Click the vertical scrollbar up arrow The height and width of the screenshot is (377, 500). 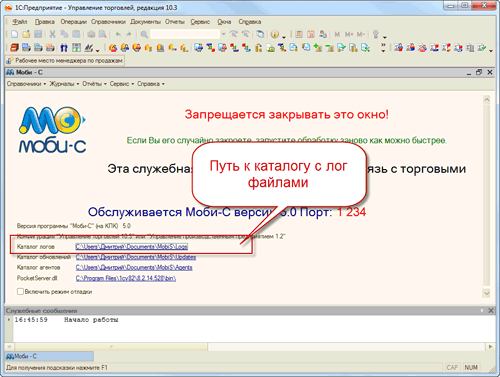487,100
